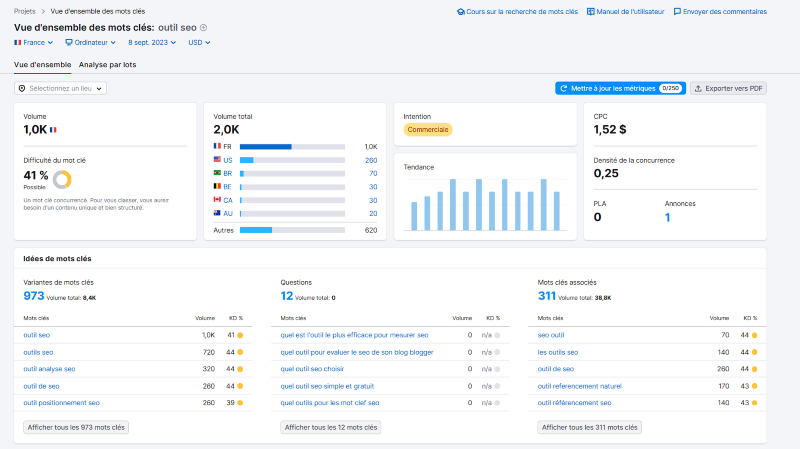This screenshot has width=800, height=449.
Task: Open the France country dropdown
Action: [x=34, y=42]
